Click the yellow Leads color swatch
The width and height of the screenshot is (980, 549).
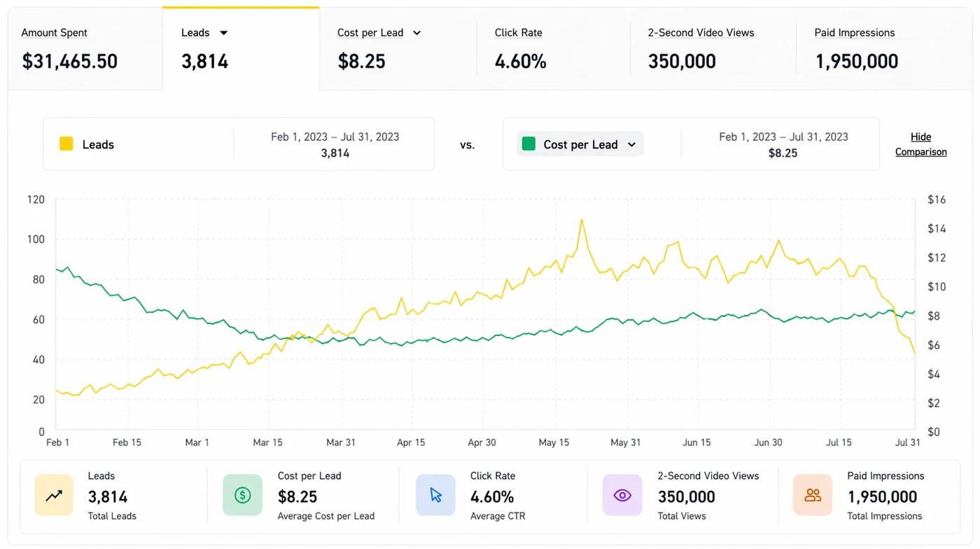(66, 144)
